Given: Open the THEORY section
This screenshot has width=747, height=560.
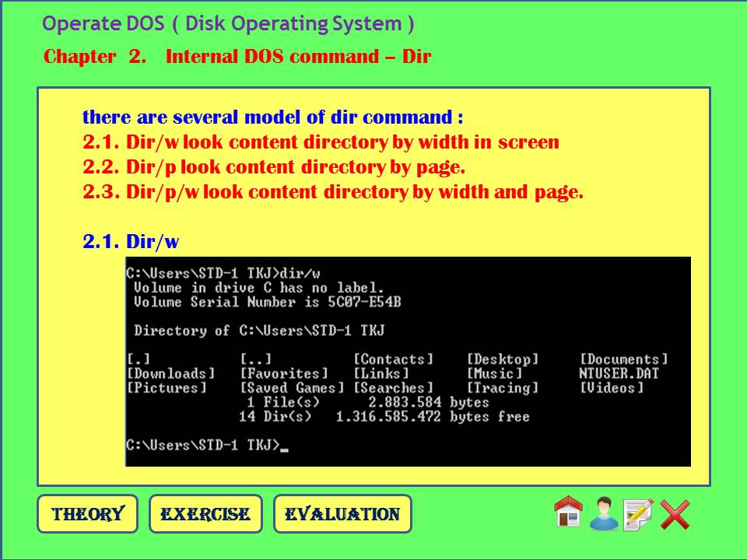Looking at the screenshot, I should (88, 514).
